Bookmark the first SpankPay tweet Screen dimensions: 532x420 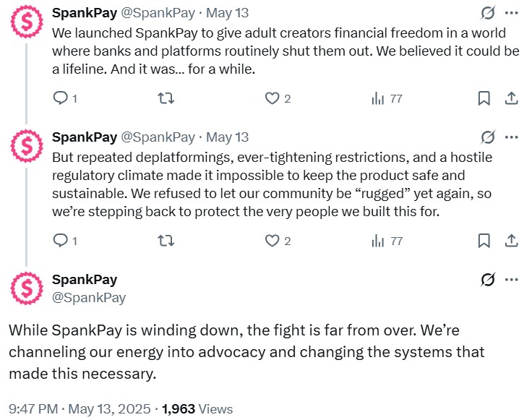(x=484, y=98)
